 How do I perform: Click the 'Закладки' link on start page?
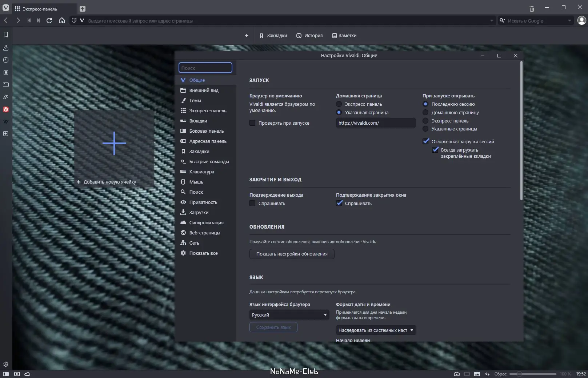(273, 36)
